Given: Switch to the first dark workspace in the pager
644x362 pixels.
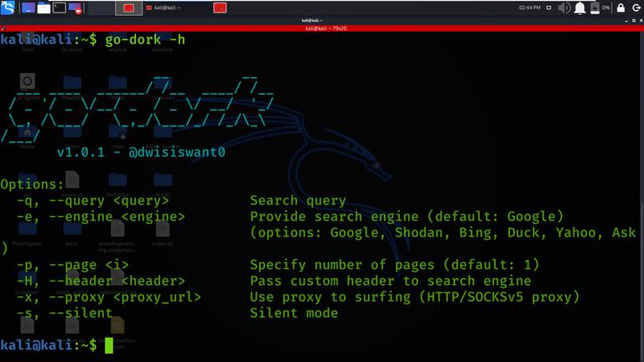Looking at the screenshot, I should coord(101,8).
